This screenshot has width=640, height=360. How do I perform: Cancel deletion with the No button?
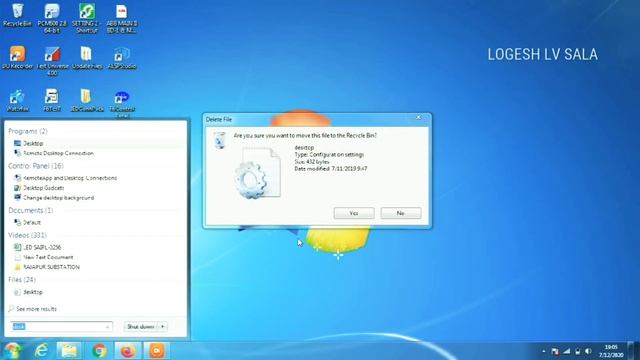click(400, 213)
